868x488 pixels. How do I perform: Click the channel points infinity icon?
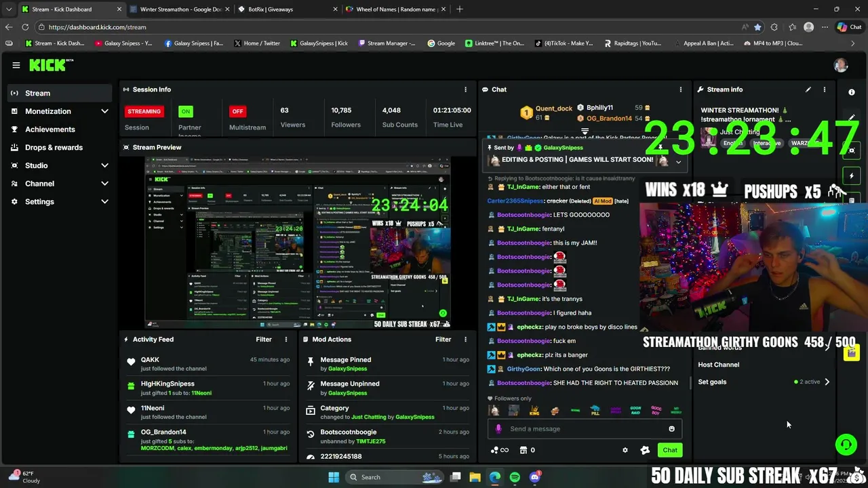click(x=500, y=450)
